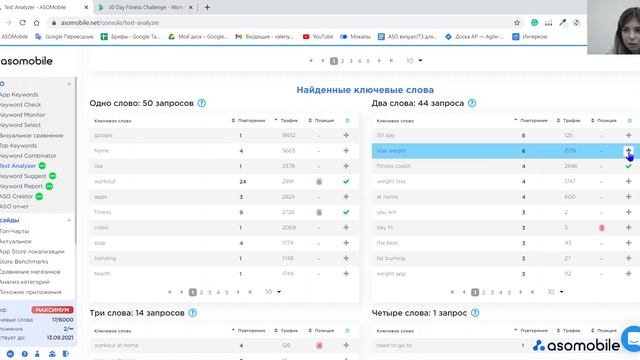Select 'Store Benchmarks' in sidebar

(x=24, y=262)
